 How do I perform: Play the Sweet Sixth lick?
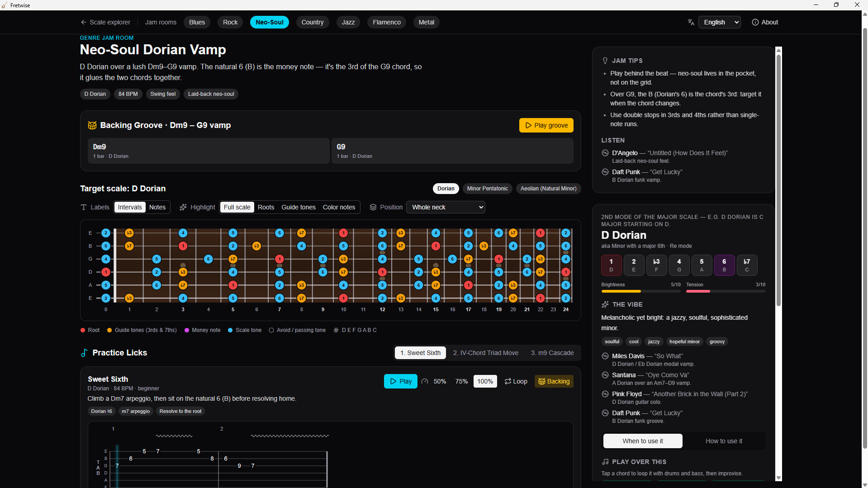pos(400,381)
